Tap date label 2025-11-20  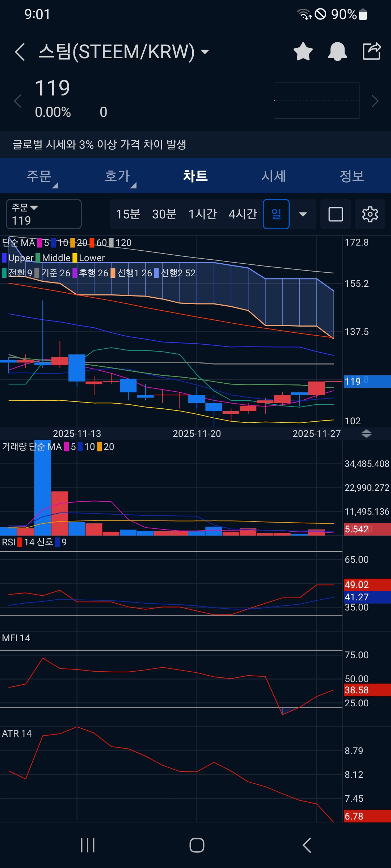point(197,434)
